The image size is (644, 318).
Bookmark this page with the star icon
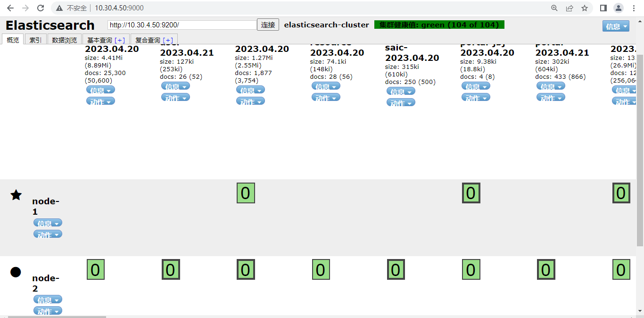point(585,8)
